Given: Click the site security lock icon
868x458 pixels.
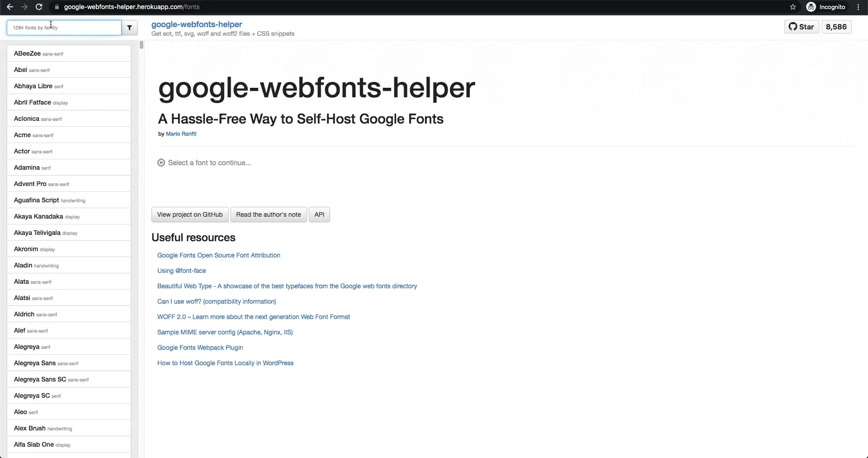Looking at the screenshot, I should click(57, 7).
